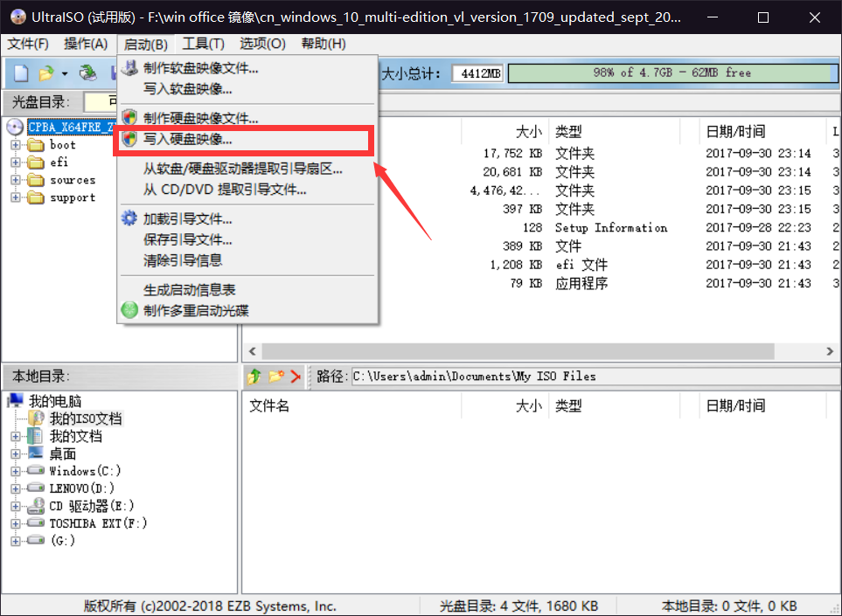
Task: Open the 操作(A) menu
Action: [86, 44]
